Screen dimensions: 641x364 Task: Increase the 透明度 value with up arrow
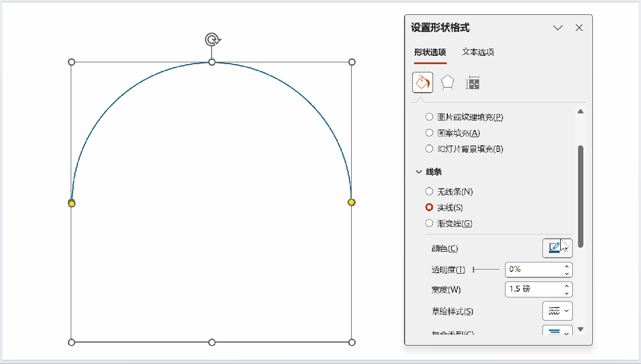[567, 267]
